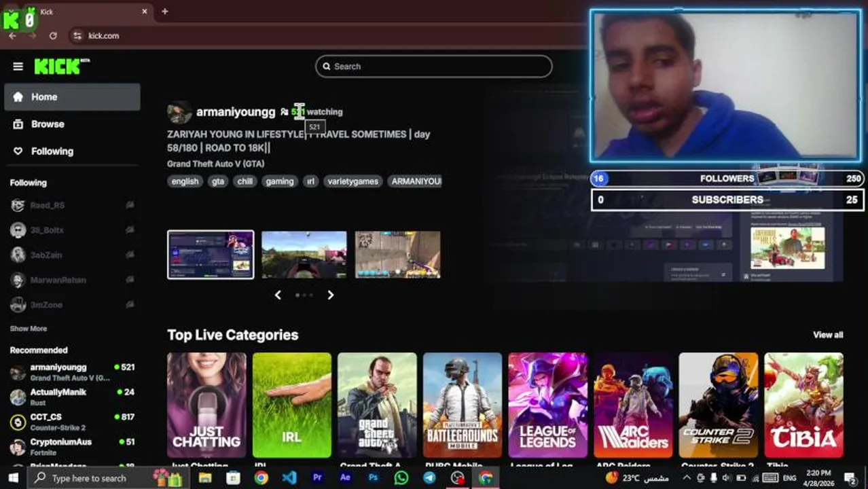The width and height of the screenshot is (868, 489).
Task: Open After Effects from taskbar
Action: click(x=345, y=478)
